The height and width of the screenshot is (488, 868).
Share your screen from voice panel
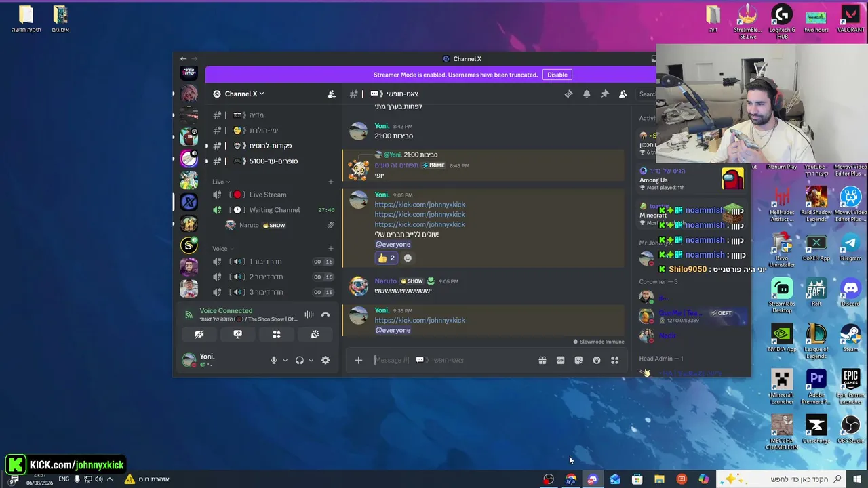coord(237,334)
